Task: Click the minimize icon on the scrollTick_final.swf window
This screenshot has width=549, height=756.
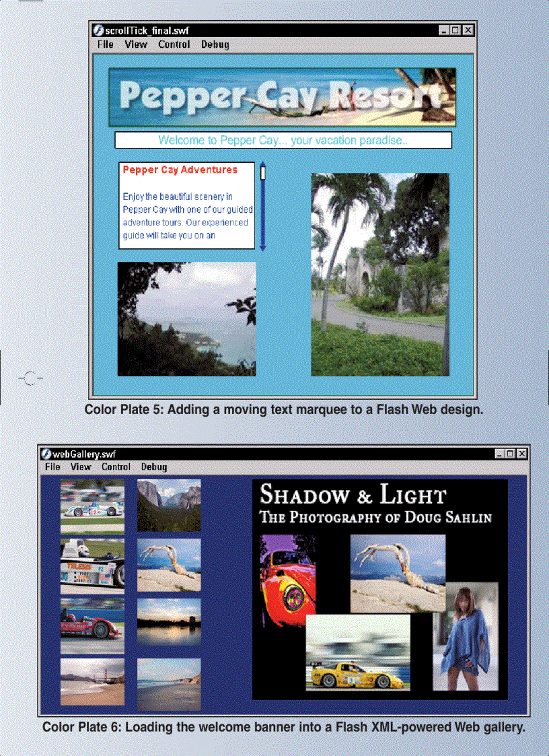Action: (x=443, y=30)
